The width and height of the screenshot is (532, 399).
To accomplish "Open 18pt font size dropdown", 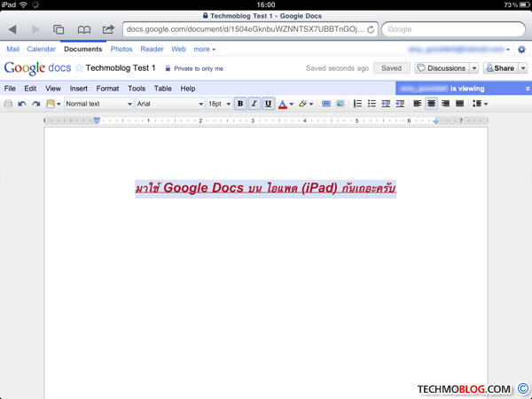I will click(219, 104).
